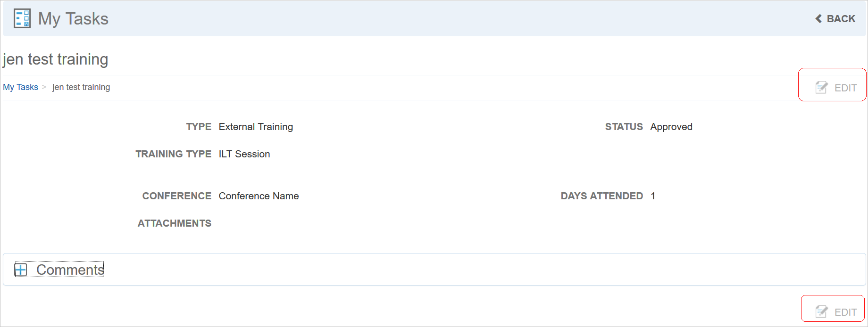Expand Comments using the plus icon

(x=21, y=270)
